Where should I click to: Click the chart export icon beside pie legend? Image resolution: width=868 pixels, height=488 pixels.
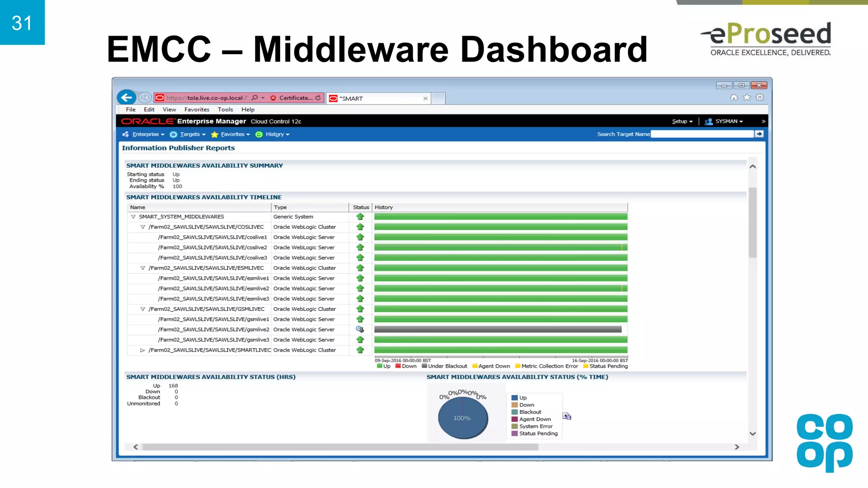click(x=567, y=416)
